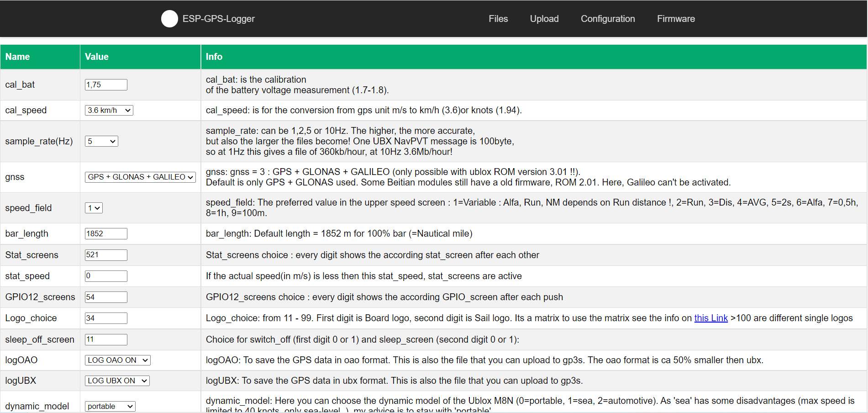Follow the 'this Link' hyperlink for Logo_choice
The image size is (868, 413).
(710, 318)
